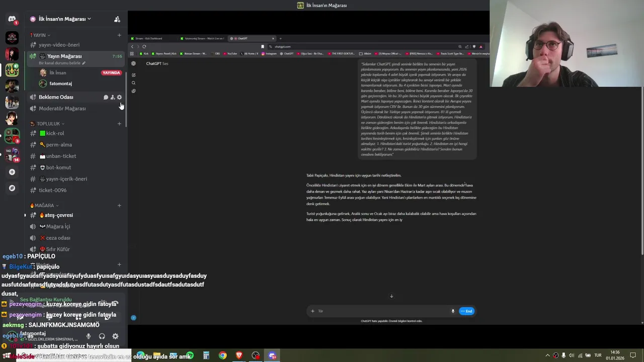Viewport: 644px width, 362px height.
Task: Open server icon with 3 notifications badge
Action: (x=12, y=136)
